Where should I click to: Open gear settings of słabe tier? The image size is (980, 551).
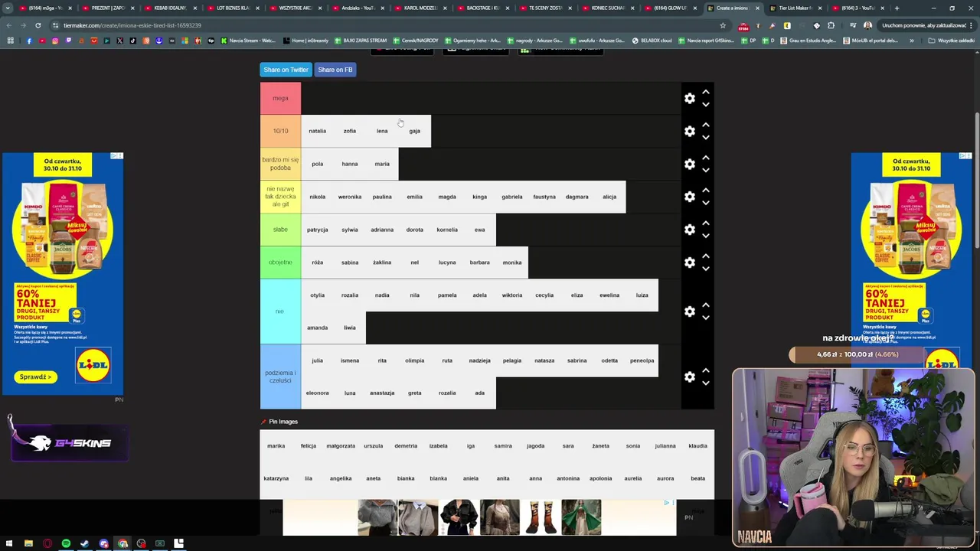click(689, 230)
